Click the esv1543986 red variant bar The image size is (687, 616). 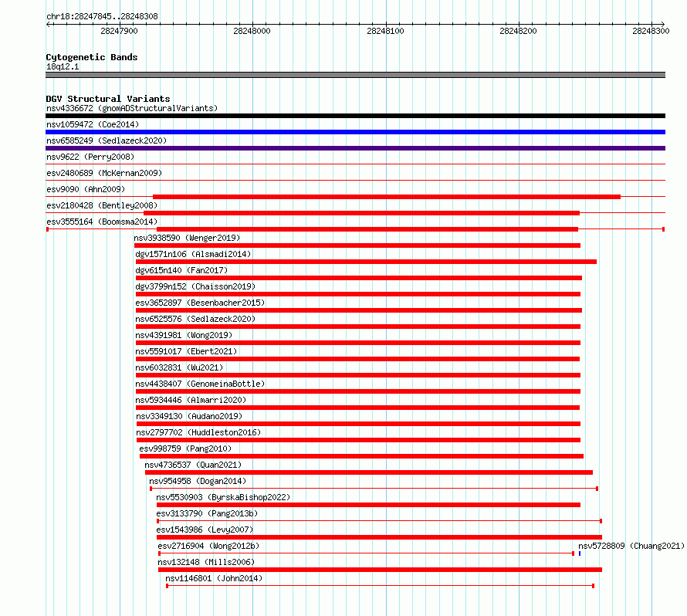pos(380,537)
